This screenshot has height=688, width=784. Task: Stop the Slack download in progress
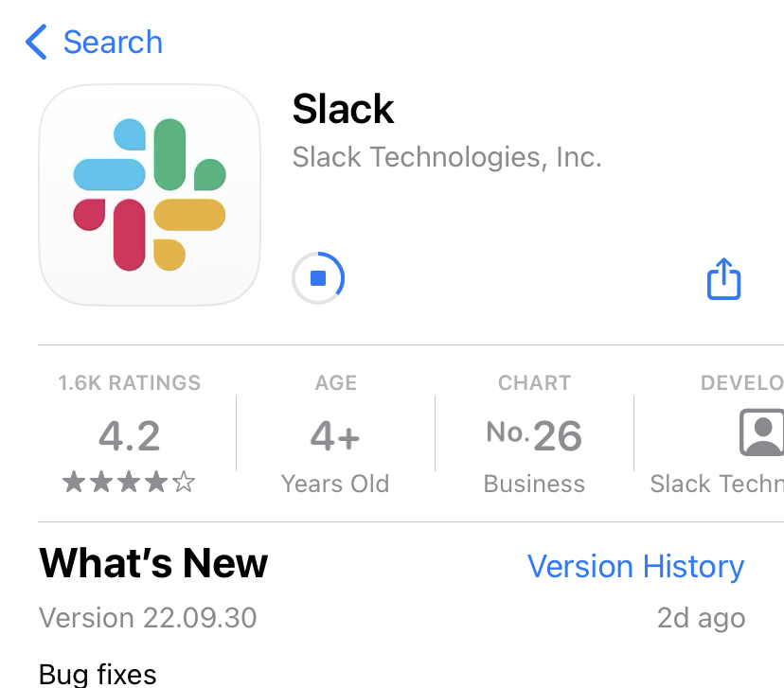point(318,278)
